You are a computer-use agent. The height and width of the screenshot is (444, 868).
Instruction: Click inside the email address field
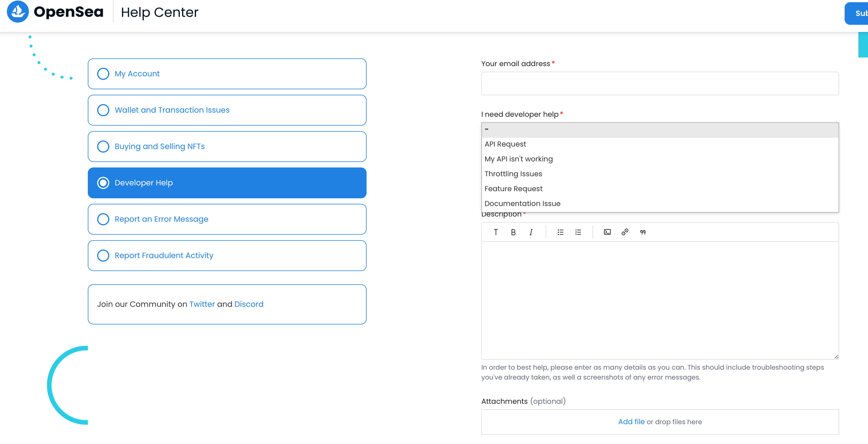point(659,83)
